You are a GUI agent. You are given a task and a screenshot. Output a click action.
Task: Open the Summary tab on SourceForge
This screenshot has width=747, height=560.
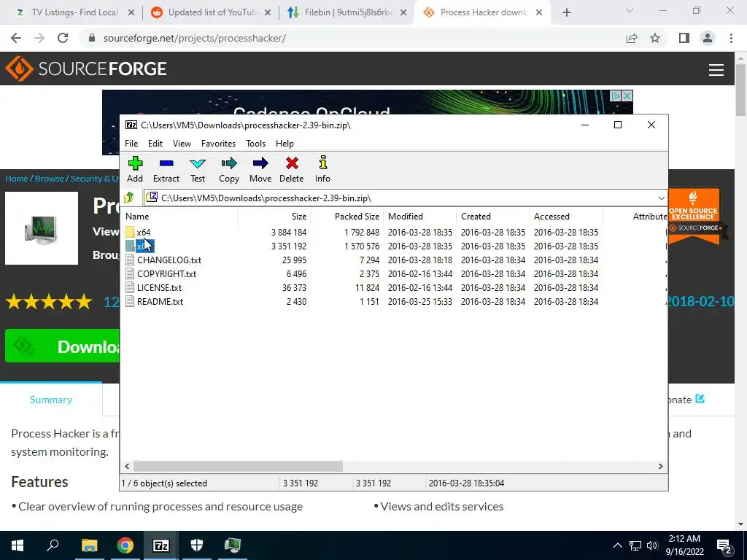[x=51, y=400]
